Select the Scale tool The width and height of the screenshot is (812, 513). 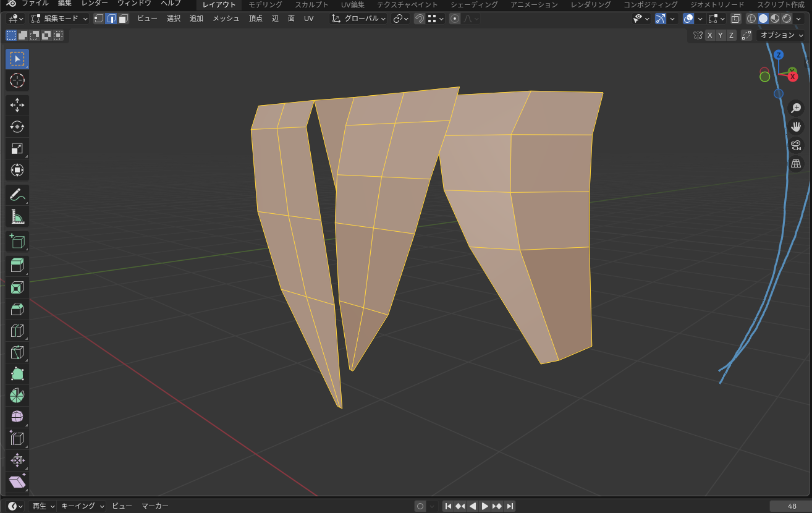[x=17, y=148]
